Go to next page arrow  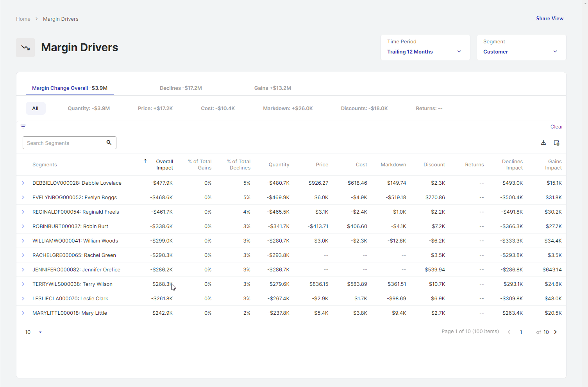click(556, 332)
